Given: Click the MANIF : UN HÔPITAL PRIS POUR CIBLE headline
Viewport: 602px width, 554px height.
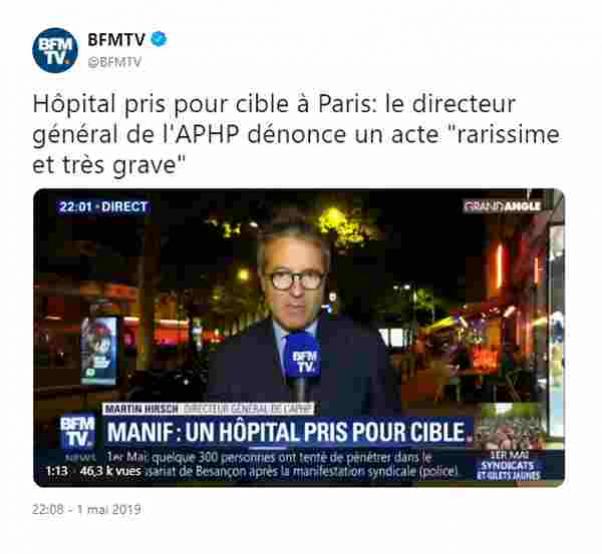Looking at the screenshot, I should (286, 432).
